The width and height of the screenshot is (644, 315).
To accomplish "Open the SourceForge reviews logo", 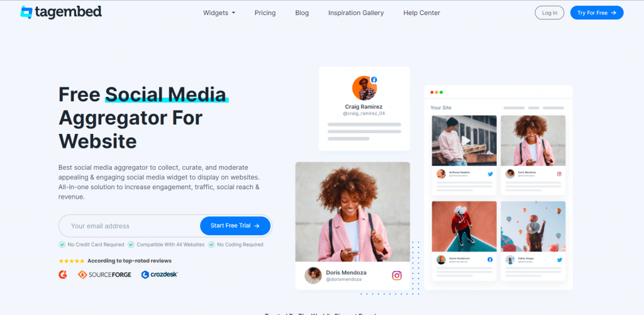I will tap(105, 274).
